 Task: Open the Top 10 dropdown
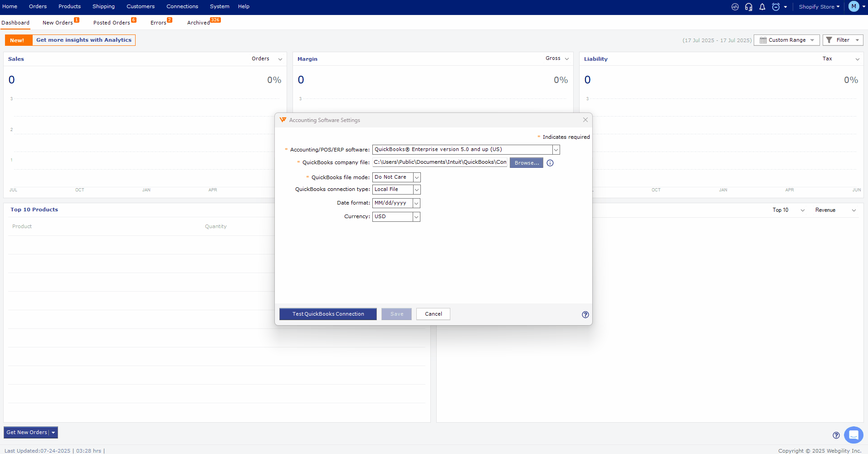pyautogui.click(x=789, y=210)
